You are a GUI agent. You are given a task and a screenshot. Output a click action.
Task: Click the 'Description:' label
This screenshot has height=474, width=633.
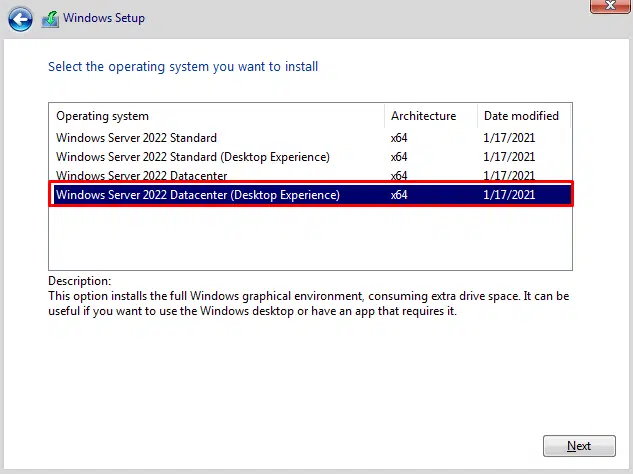80,281
